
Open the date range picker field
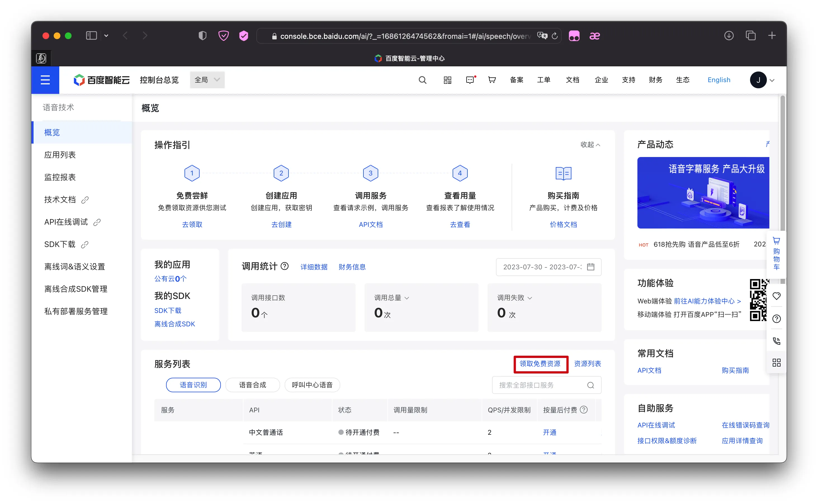548,267
